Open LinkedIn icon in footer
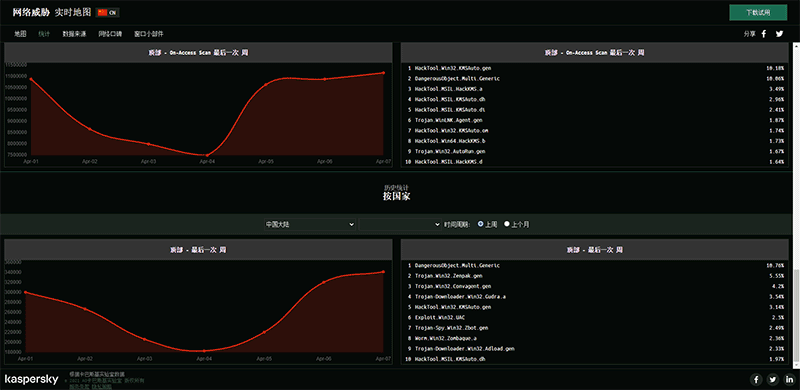 tap(789, 379)
